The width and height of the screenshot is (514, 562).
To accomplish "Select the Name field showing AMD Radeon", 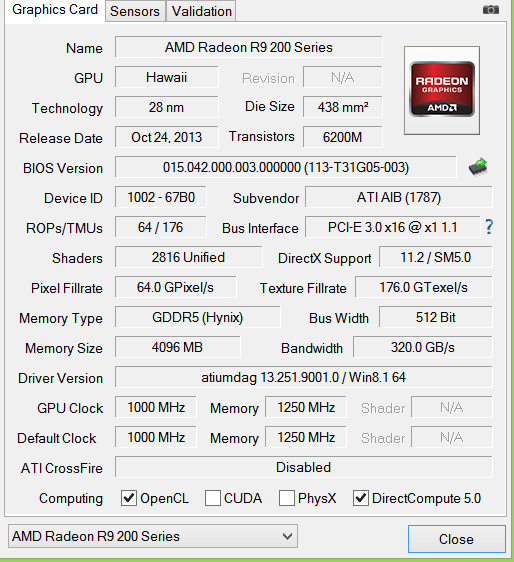I will [248, 47].
